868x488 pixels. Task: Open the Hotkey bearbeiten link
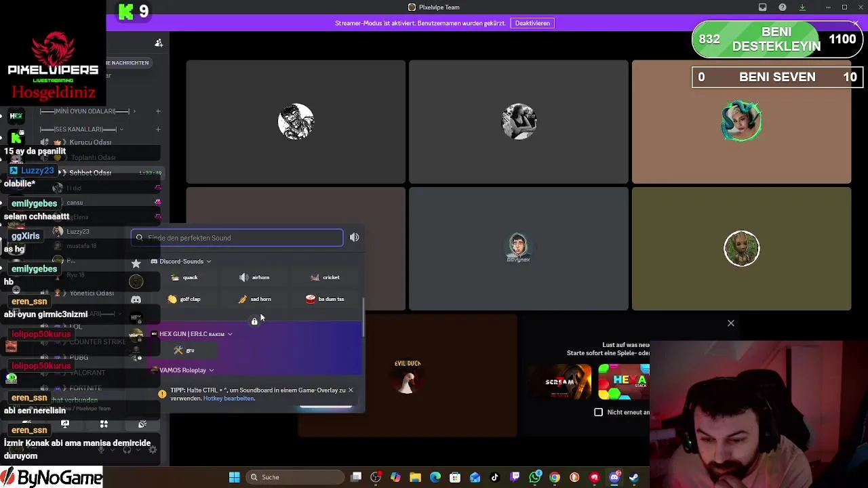coord(229,399)
